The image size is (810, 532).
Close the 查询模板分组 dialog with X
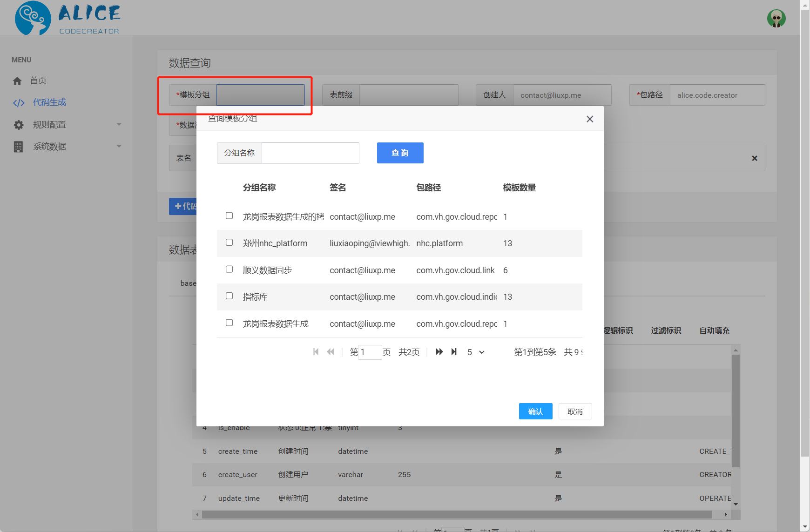590,119
